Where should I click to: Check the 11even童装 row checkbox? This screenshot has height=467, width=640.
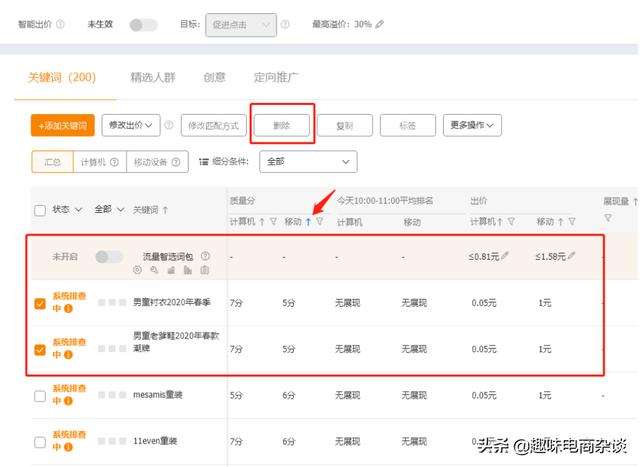coord(40,442)
